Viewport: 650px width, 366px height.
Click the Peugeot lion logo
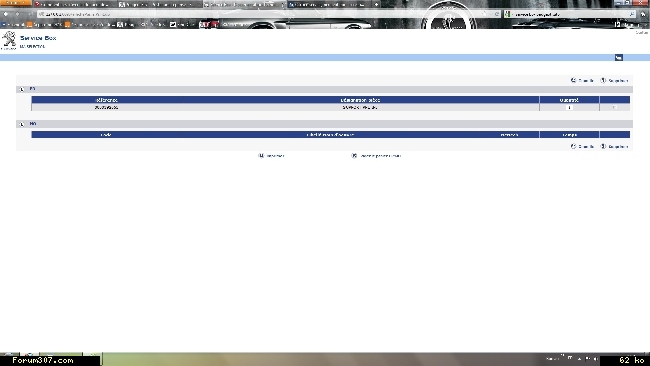[9, 40]
